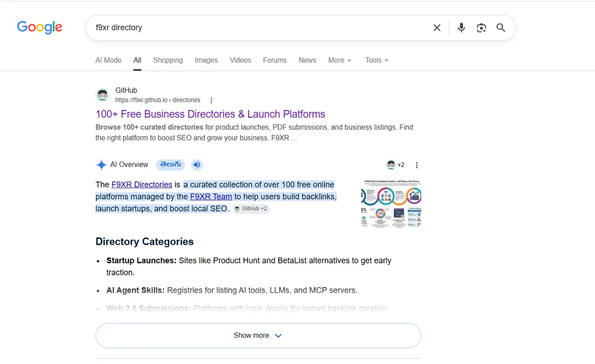Switch to the AI Mode tab
This screenshot has width=595, height=364.
(x=109, y=60)
